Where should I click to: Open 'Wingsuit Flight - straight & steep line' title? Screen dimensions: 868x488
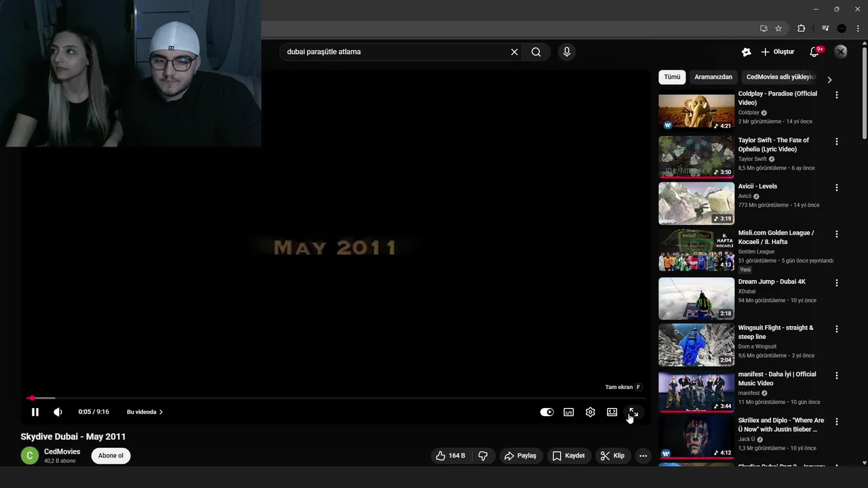pos(776,332)
